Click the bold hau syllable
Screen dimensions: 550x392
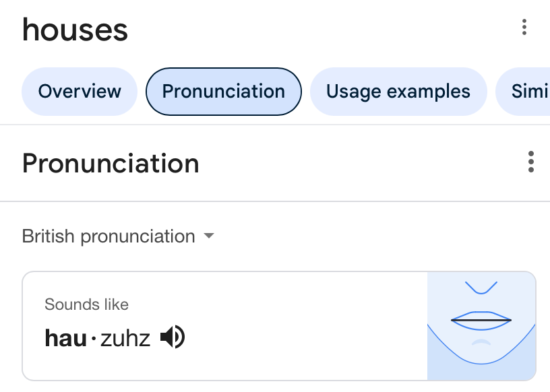click(x=65, y=338)
